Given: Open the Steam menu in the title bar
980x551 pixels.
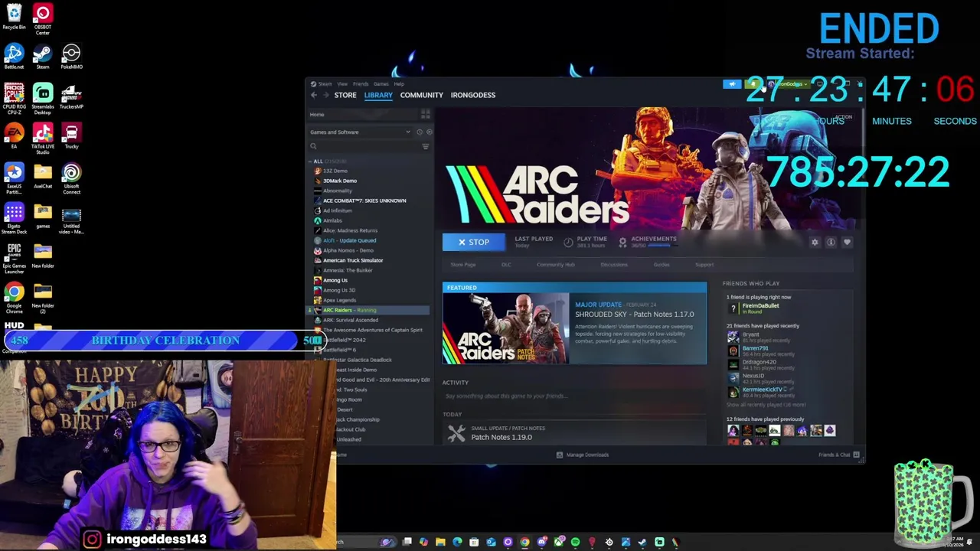Looking at the screenshot, I should pyautogui.click(x=325, y=83).
